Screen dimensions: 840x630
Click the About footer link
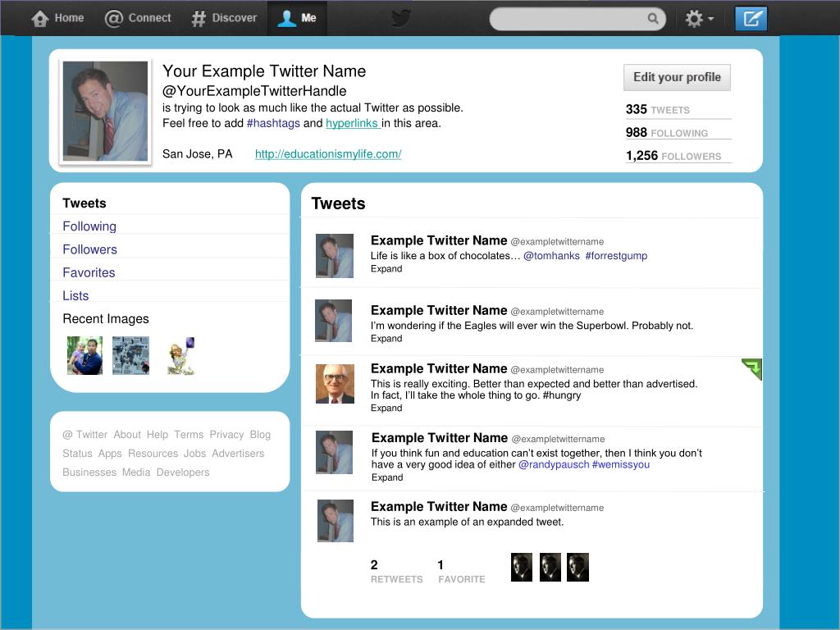[x=127, y=435]
